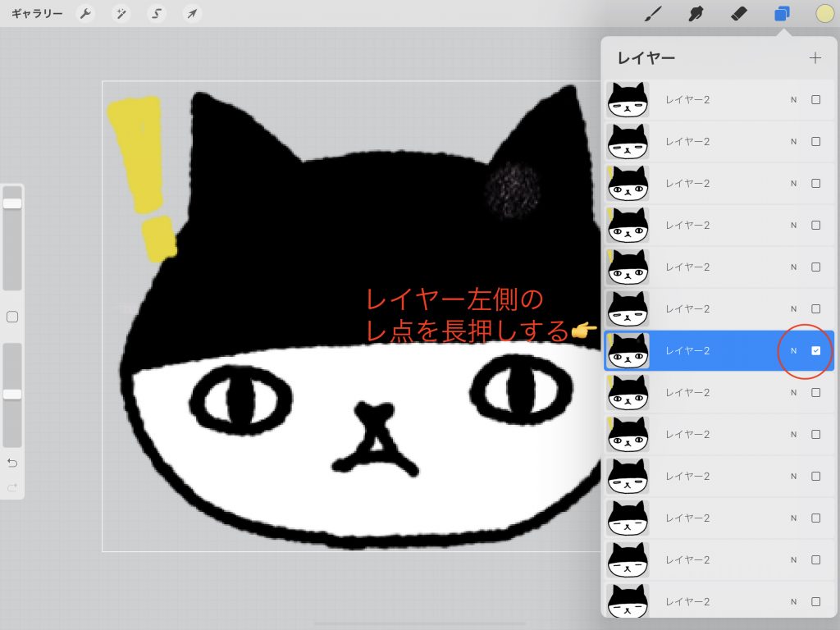Uncheck visibility of the highlighted blue layer
Image resolution: width=840 pixels, height=630 pixels.
click(x=815, y=350)
